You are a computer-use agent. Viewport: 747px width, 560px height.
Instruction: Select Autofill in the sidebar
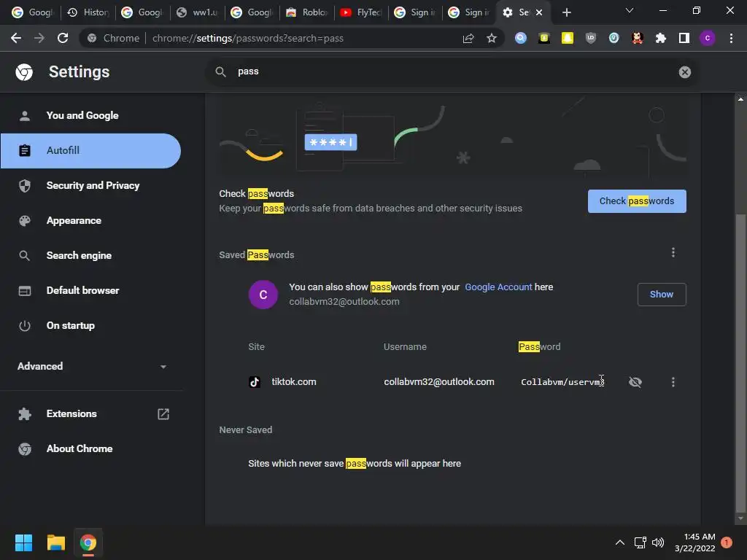tap(91, 150)
